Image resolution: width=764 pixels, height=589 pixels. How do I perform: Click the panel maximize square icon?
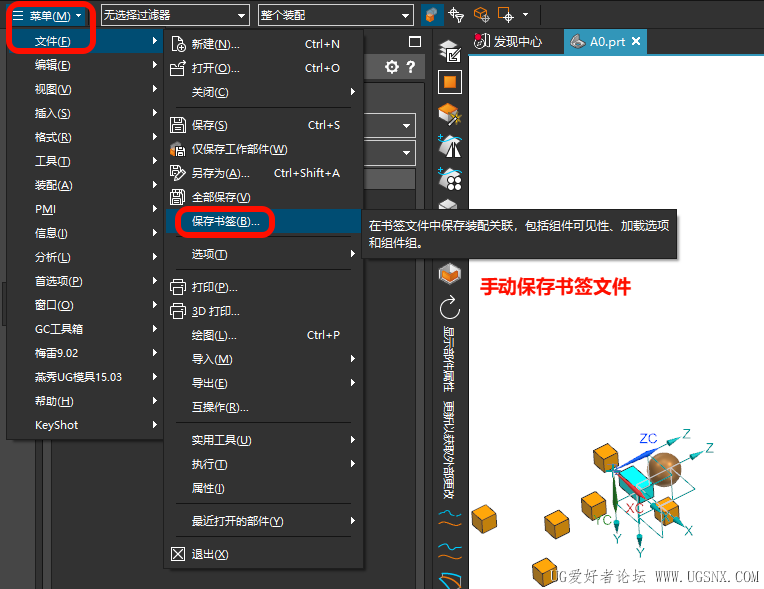415,42
